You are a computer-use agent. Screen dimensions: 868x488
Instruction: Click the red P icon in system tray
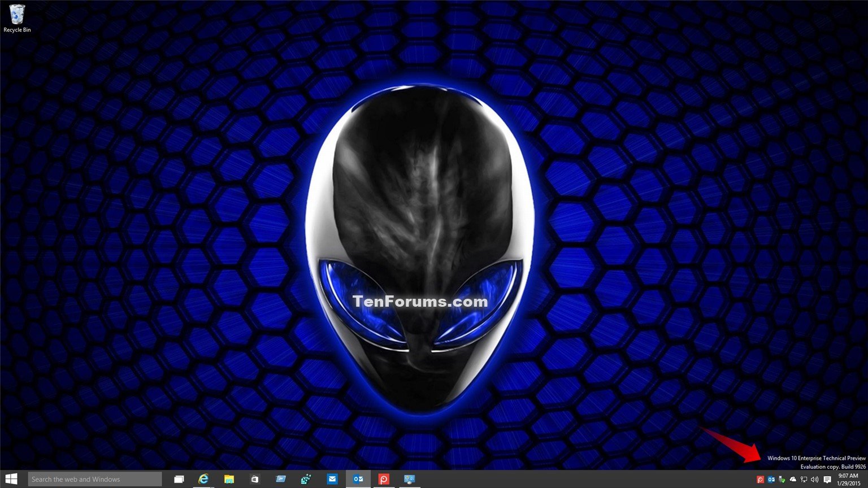click(761, 480)
